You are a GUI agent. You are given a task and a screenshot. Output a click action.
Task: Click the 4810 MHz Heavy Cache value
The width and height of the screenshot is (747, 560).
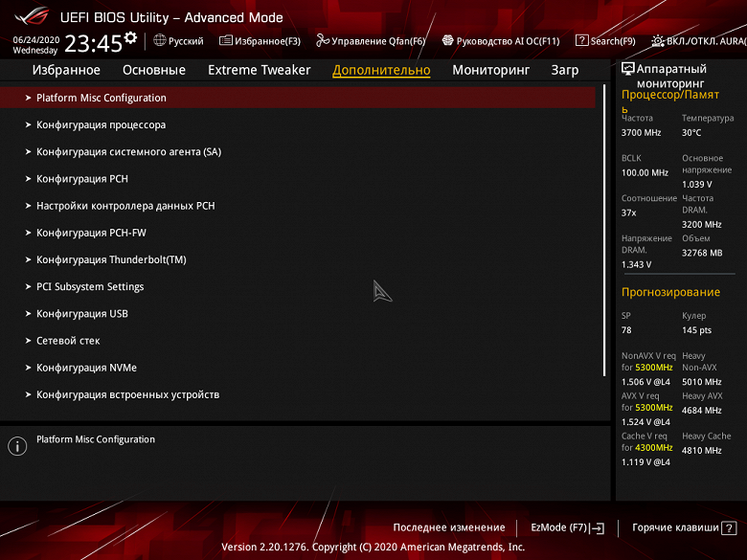tap(701, 451)
